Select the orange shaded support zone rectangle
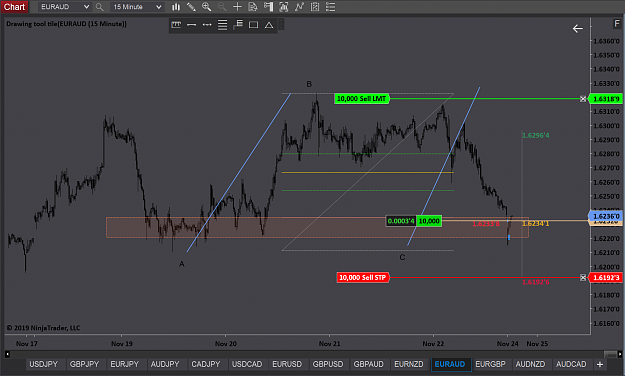The image size is (625, 376). [x=317, y=228]
